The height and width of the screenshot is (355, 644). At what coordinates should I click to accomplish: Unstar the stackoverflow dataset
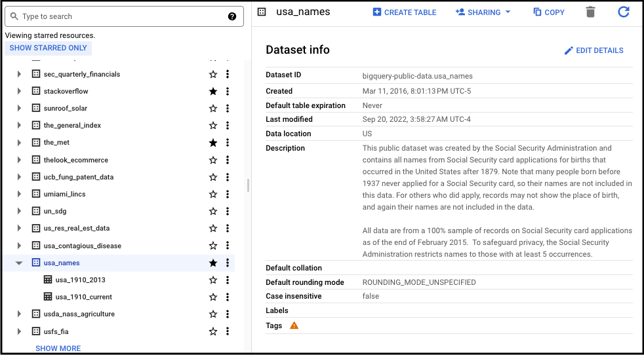pos(212,91)
